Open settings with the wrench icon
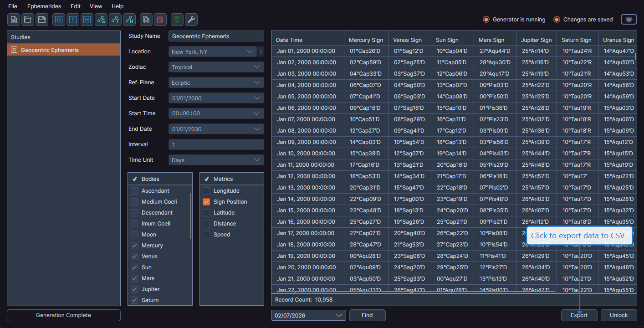The width and height of the screenshot is (644, 328). coord(191,20)
